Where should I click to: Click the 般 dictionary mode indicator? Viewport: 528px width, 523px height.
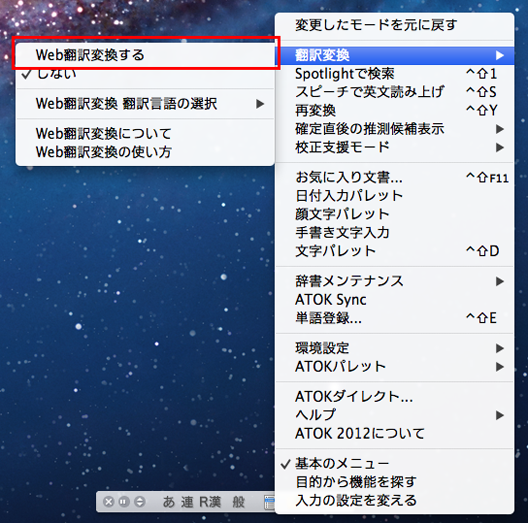[239, 502]
